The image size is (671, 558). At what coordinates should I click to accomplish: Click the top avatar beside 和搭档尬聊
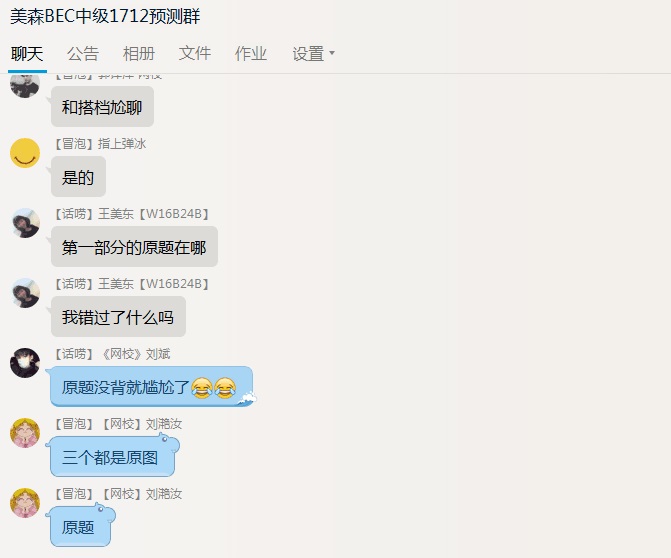(25, 86)
